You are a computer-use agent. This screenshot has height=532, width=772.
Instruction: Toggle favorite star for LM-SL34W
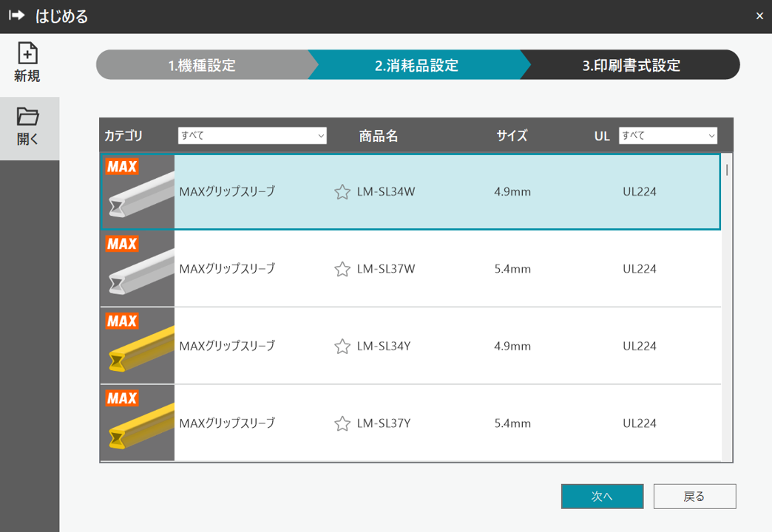pos(342,192)
